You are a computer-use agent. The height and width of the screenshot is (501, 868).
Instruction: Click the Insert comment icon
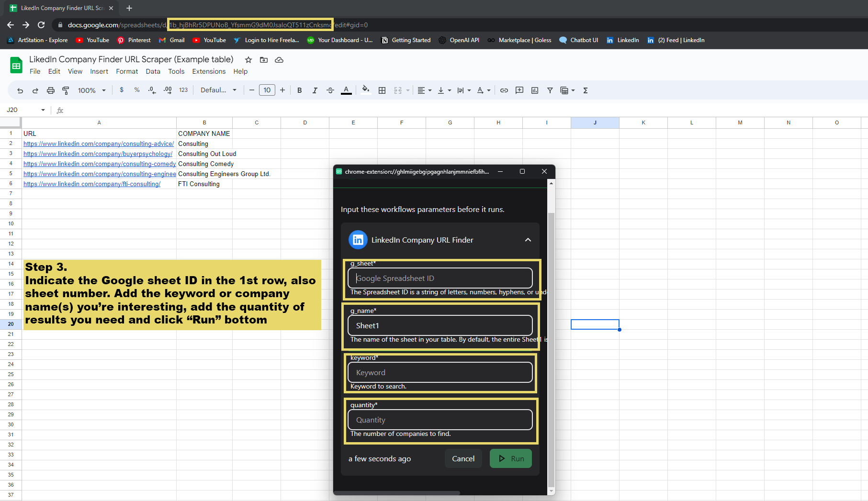click(x=519, y=90)
